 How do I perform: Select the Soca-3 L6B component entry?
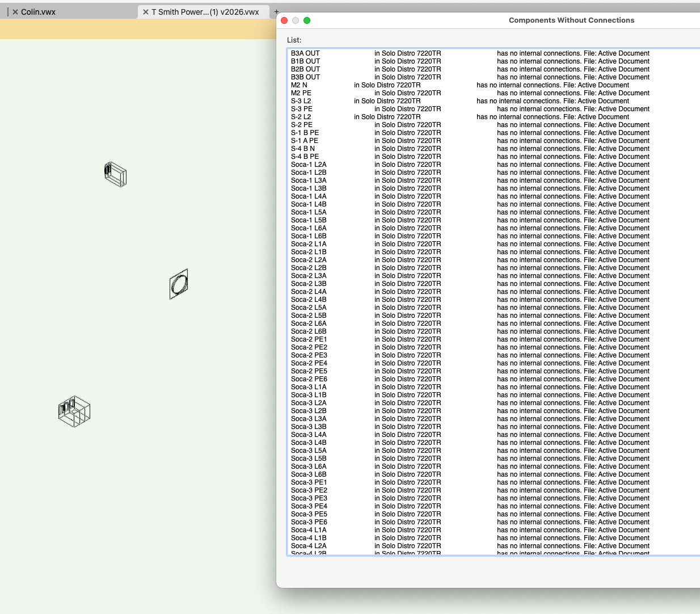309,474
